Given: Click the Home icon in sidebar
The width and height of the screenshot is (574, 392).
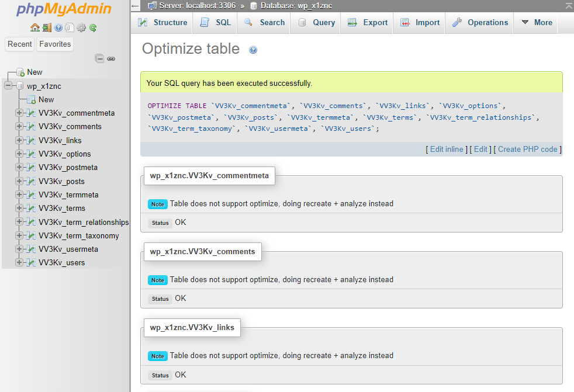Looking at the screenshot, I should 35,27.
